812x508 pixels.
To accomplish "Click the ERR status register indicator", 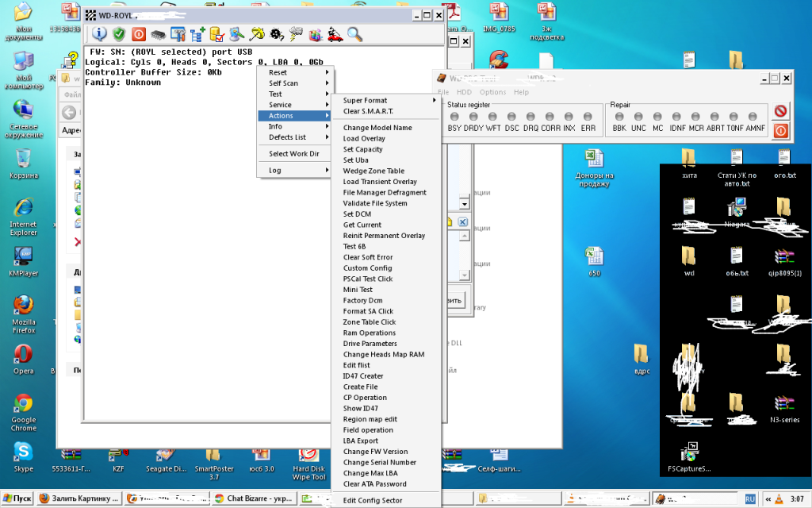I will click(588, 117).
